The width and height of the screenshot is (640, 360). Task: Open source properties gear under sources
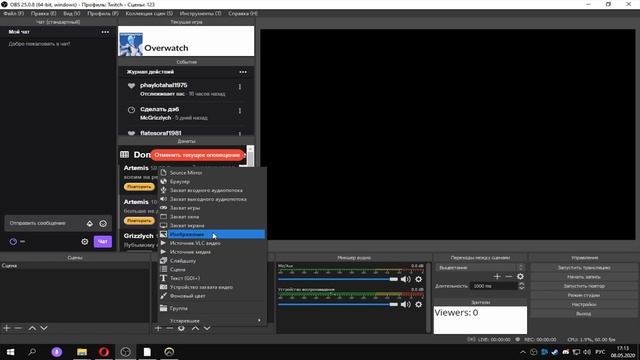click(x=181, y=328)
